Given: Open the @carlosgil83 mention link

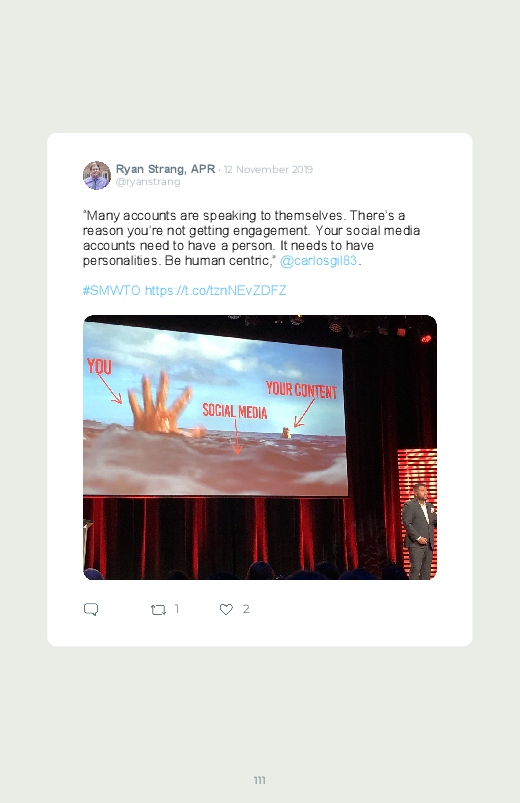Looking at the screenshot, I should click(318, 261).
